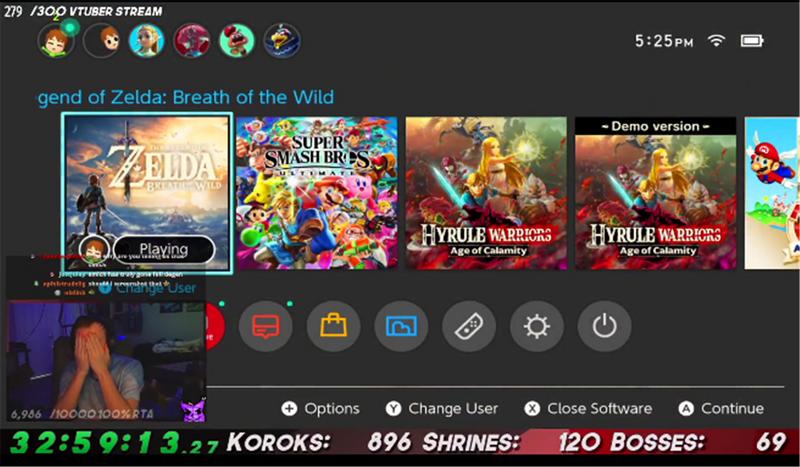Select the second Mii user avatar

[102, 40]
